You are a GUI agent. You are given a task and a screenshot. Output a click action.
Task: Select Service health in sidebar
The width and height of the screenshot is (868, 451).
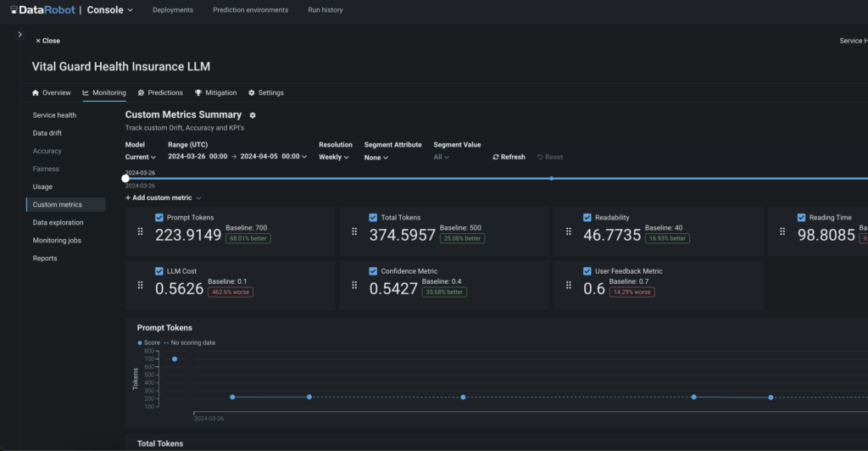pos(54,115)
